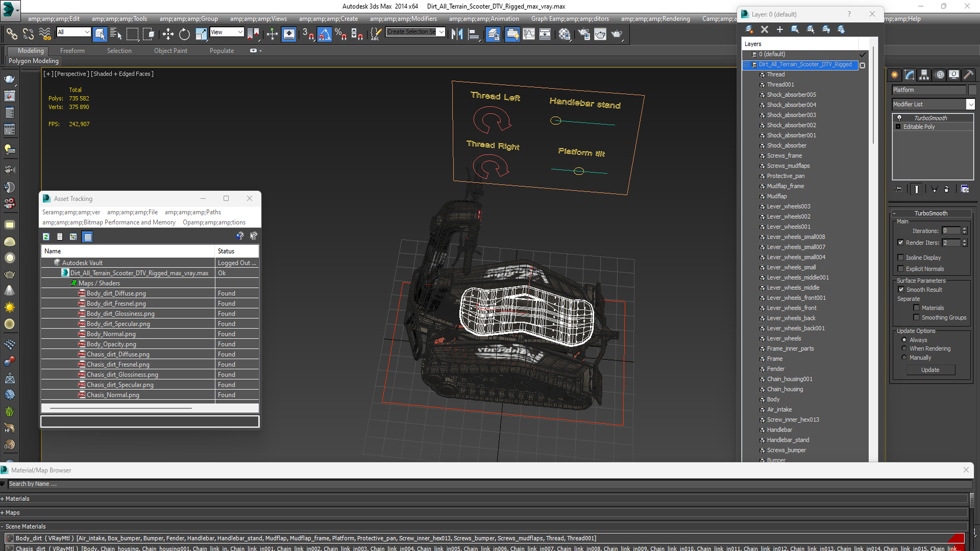Select the Select and Move tool
The width and height of the screenshot is (980, 551).
pyautogui.click(x=168, y=34)
